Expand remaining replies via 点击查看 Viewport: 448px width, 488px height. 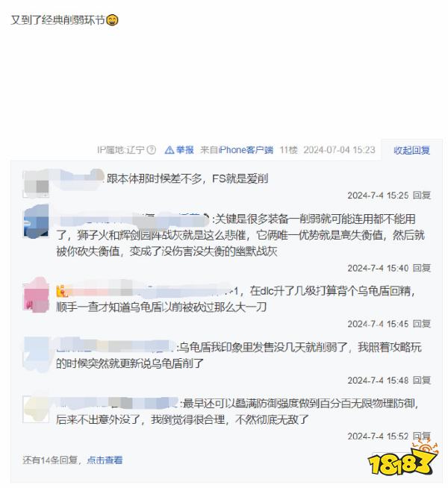coord(105,460)
